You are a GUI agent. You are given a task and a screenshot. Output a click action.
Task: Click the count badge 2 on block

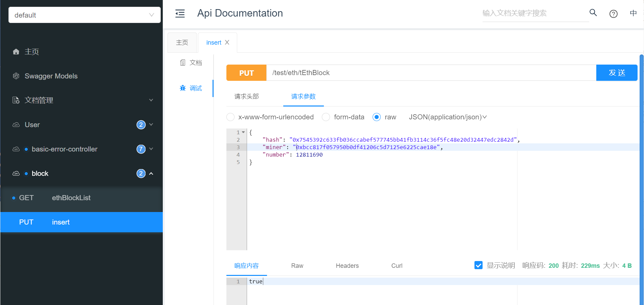(x=141, y=173)
